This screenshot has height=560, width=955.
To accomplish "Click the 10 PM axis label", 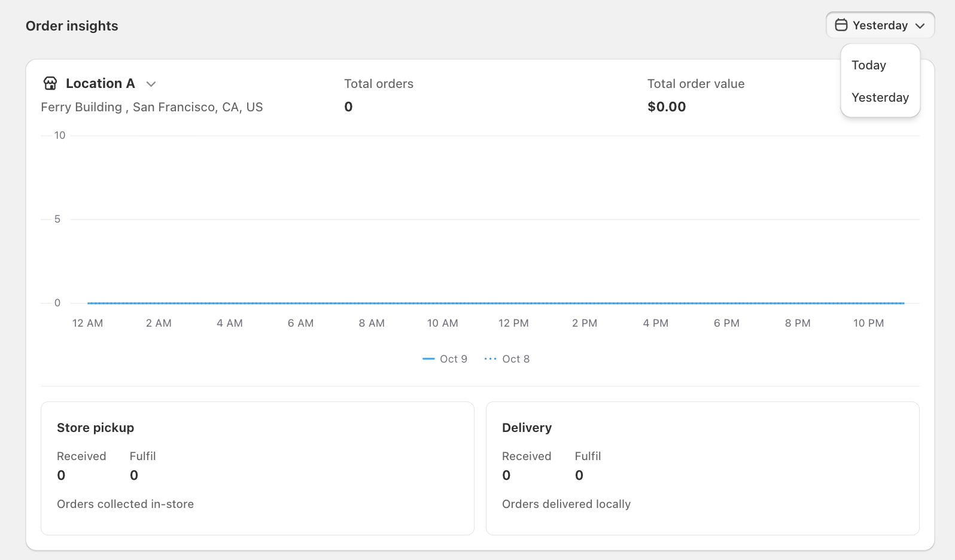I will coord(868,323).
